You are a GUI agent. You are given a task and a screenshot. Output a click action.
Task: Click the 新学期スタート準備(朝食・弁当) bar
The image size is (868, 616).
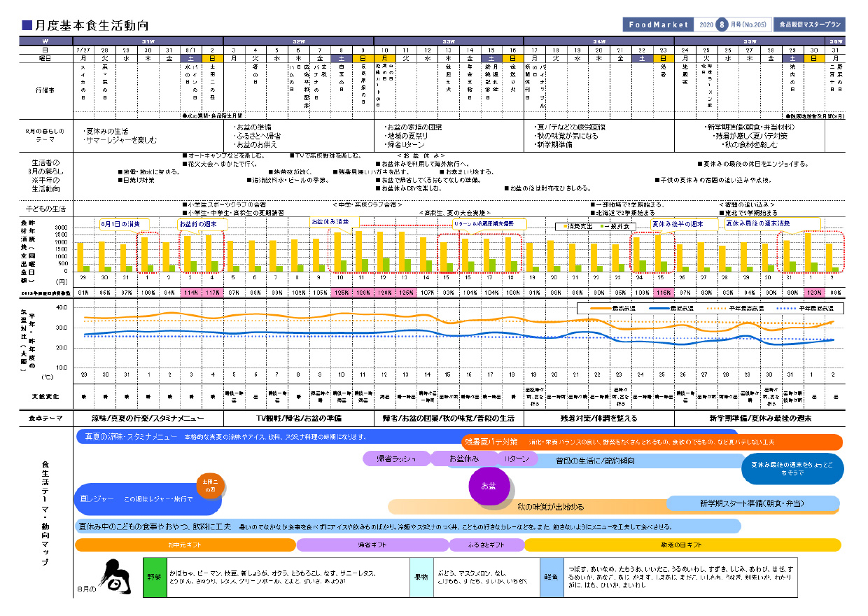pyautogui.click(x=752, y=503)
